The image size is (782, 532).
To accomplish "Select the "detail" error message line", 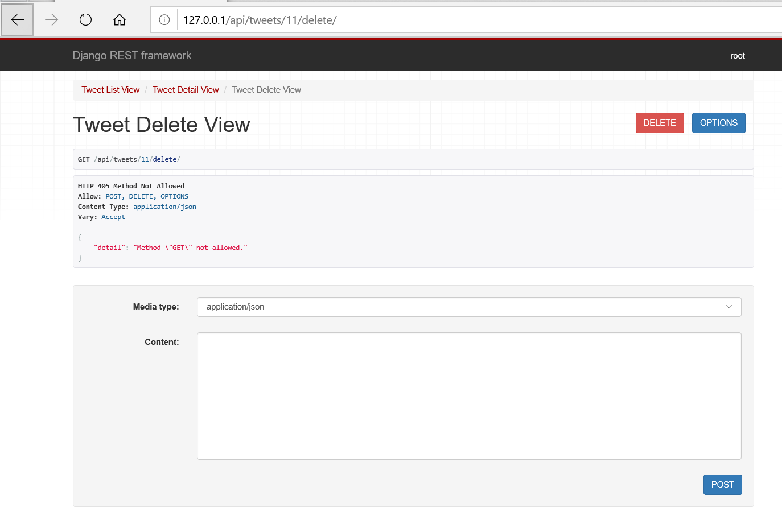I will 171,248.
